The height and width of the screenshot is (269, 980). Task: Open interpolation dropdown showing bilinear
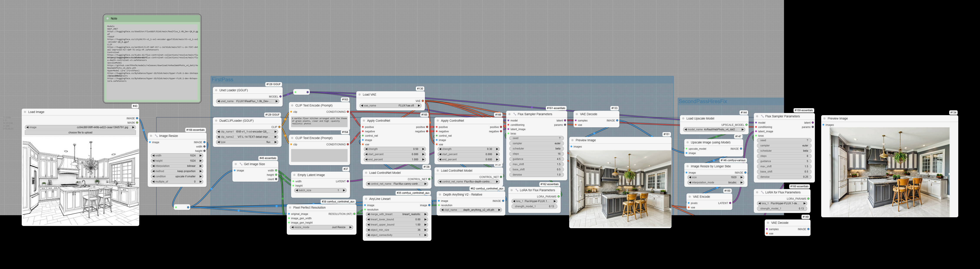click(177, 166)
